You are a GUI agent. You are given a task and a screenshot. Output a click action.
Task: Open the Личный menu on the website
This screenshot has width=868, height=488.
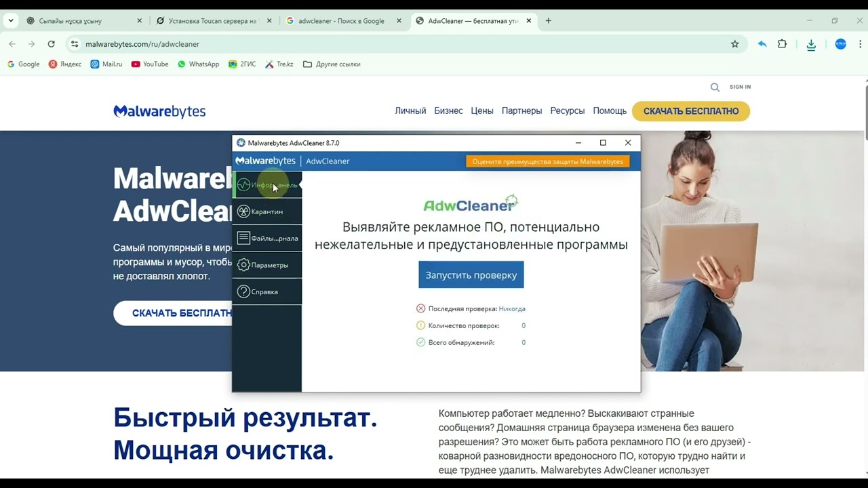tap(410, 111)
